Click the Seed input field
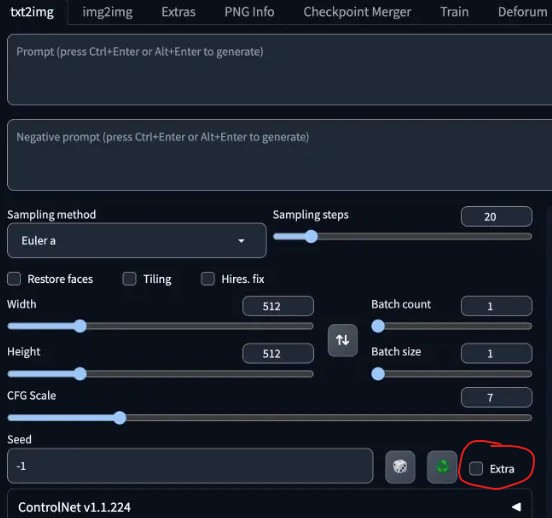552x518 pixels. (190, 466)
